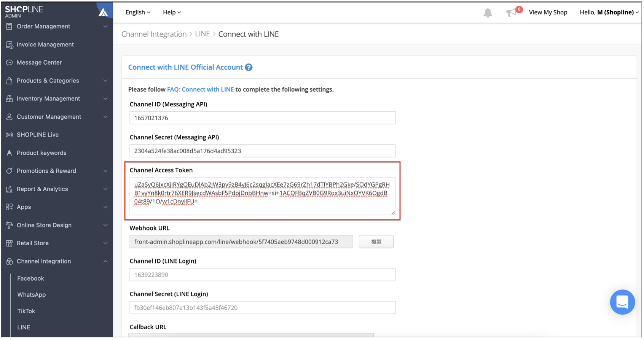The height and width of the screenshot is (340, 644).
Task: Click the Promotions & Reward tag icon
Action: click(10, 171)
